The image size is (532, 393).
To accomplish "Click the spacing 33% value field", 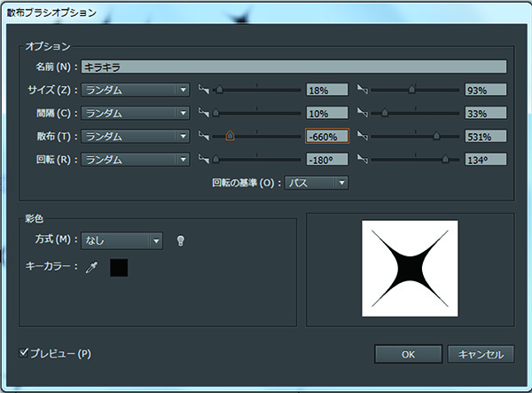I will coord(486,113).
